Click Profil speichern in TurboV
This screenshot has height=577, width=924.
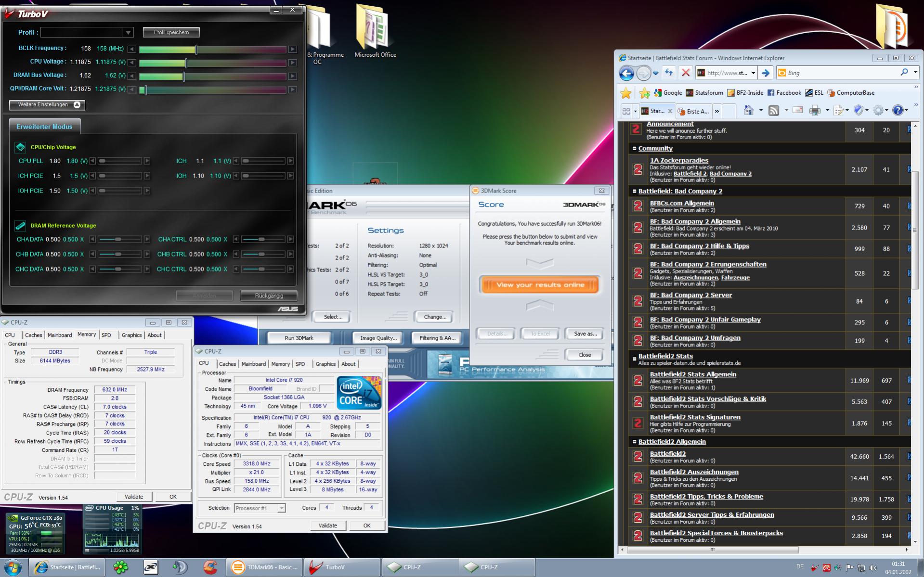(x=171, y=32)
